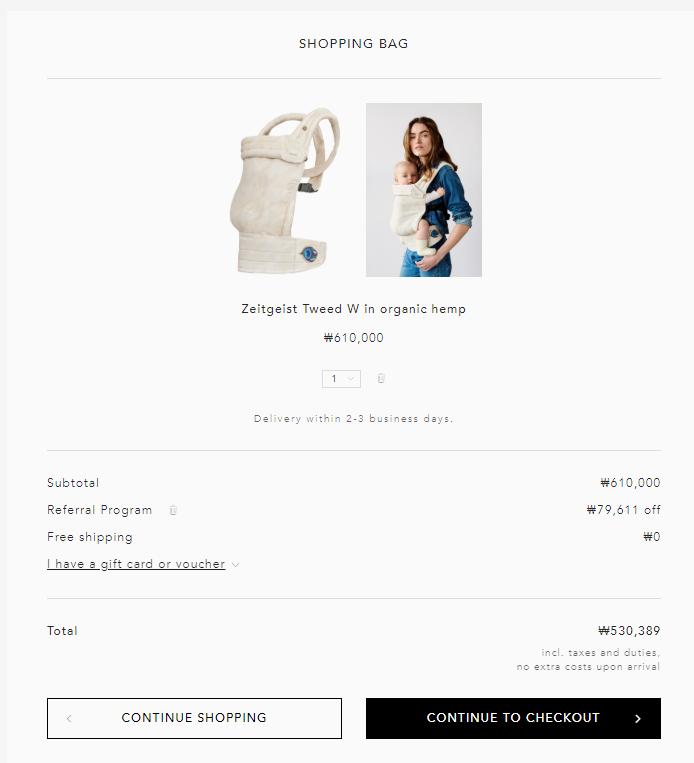Open the Zeitgeist Tweed W product title
The width and height of the screenshot is (694, 763).
point(353,309)
